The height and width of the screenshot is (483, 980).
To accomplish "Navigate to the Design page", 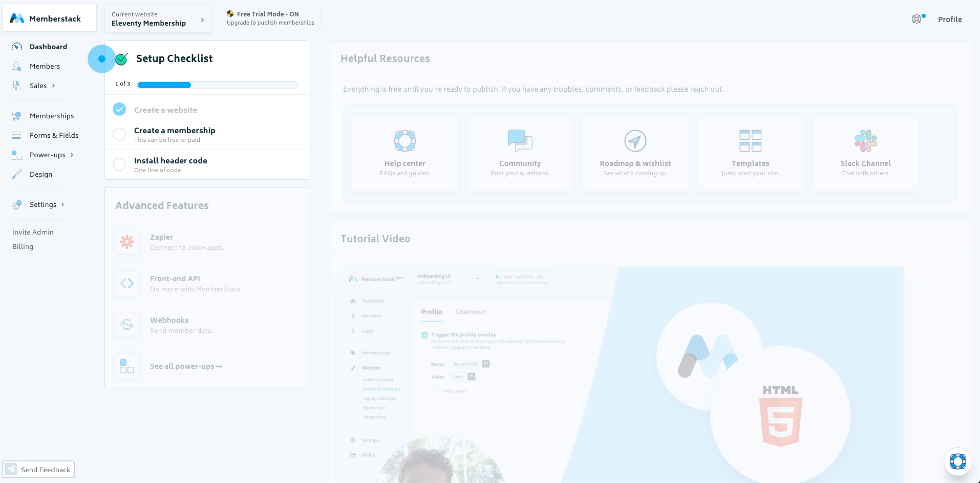I will pos(41,174).
